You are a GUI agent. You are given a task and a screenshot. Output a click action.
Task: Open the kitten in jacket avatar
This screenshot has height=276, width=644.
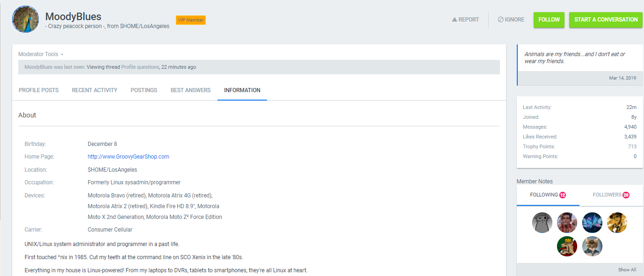tap(592, 247)
